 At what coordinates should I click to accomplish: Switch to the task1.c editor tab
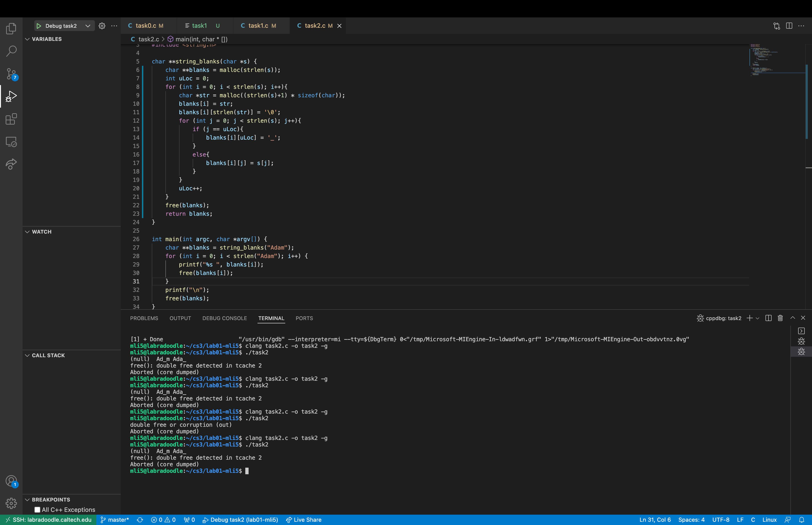pyautogui.click(x=258, y=26)
